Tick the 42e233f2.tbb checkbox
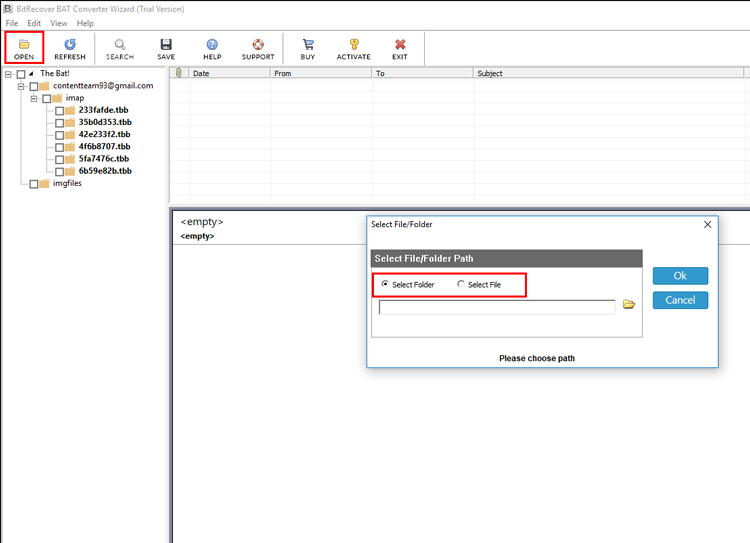 [x=59, y=135]
